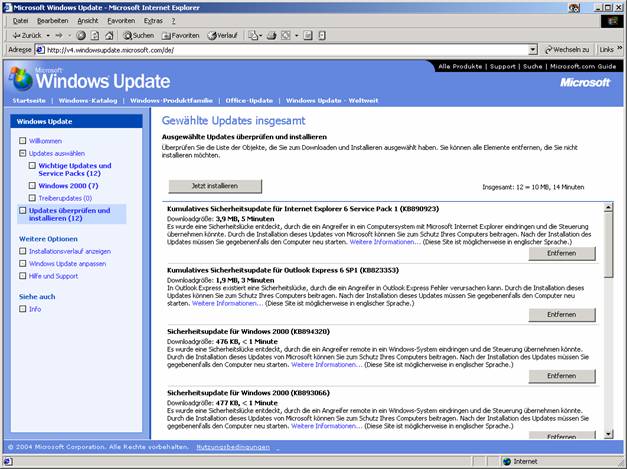This screenshot has height=469, width=627.
Task: Expand the Links toolbar chevron
Action: (619, 49)
